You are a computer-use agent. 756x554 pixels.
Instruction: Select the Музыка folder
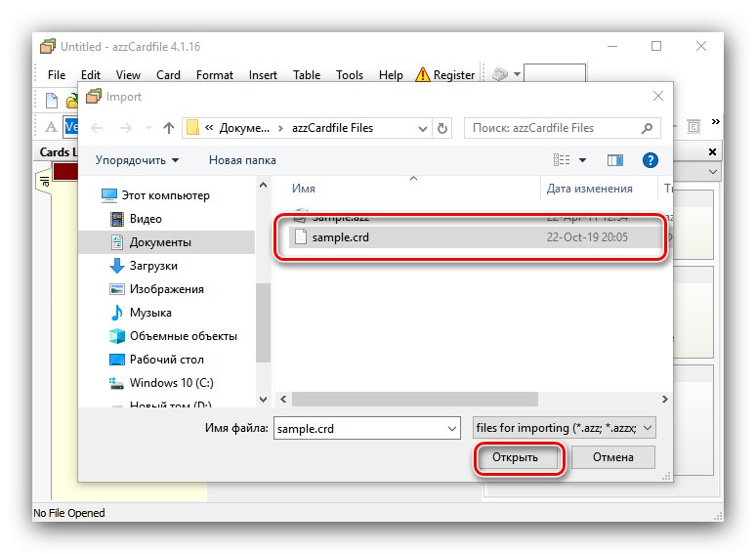[x=141, y=313]
